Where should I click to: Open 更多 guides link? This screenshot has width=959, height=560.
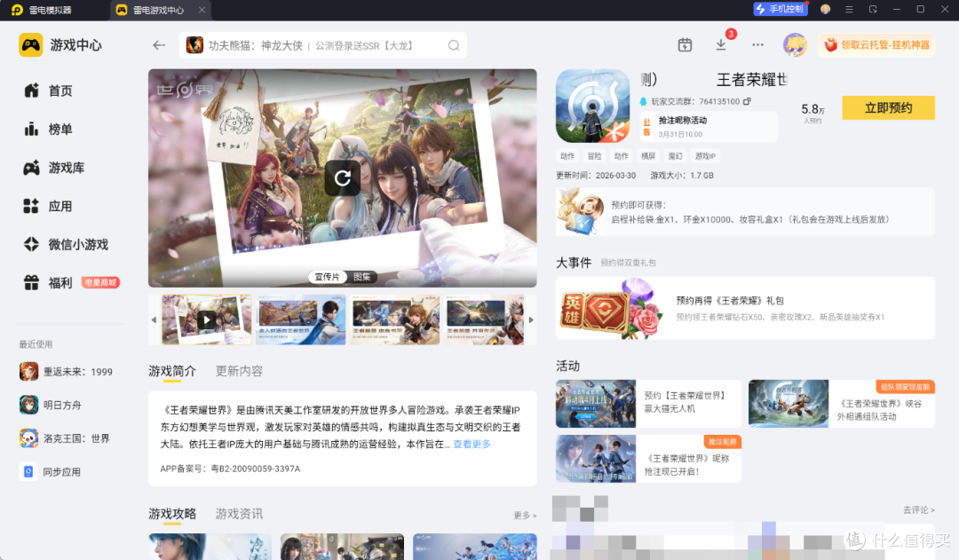[x=525, y=516]
